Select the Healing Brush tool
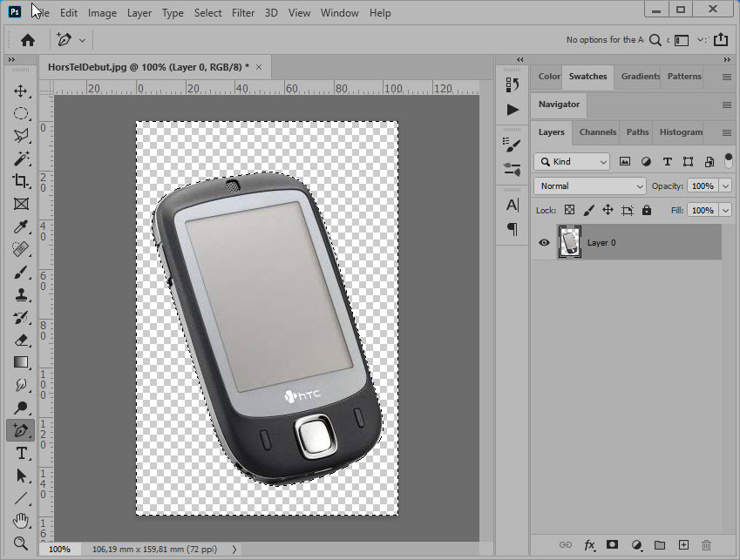Image resolution: width=740 pixels, height=560 pixels. click(20, 249)
